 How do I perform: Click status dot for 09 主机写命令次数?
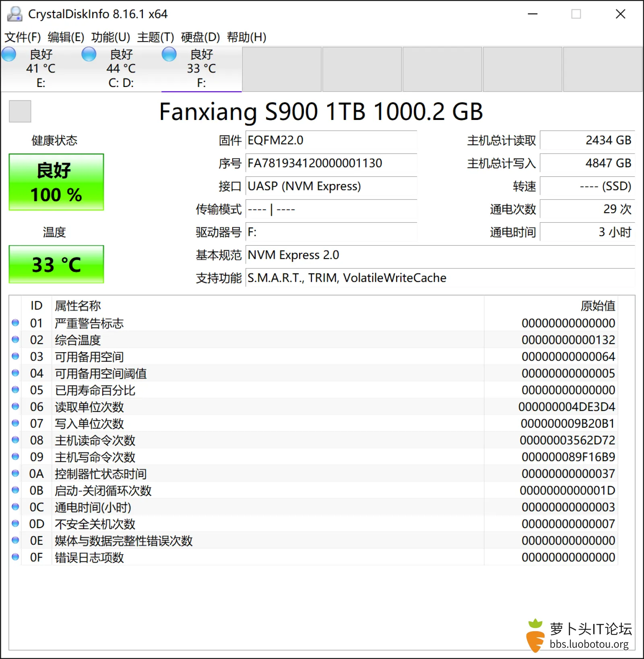15,457
